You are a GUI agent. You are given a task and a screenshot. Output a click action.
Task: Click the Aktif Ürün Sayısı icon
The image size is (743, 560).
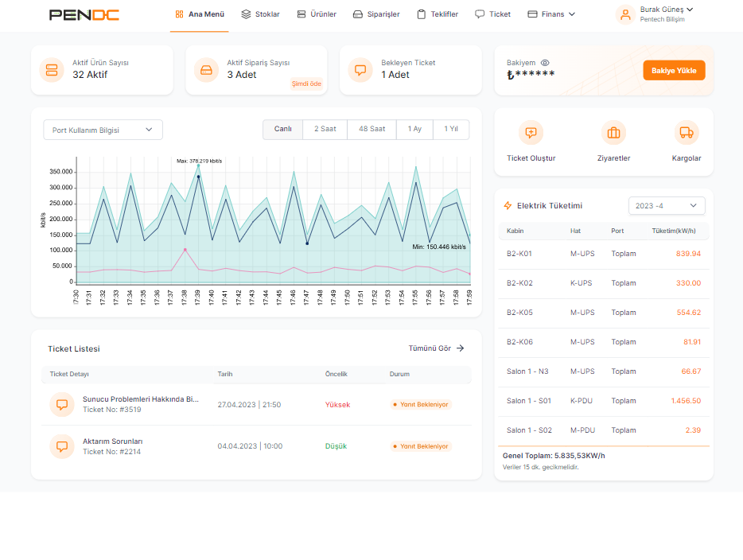click(x=52, y=70)
